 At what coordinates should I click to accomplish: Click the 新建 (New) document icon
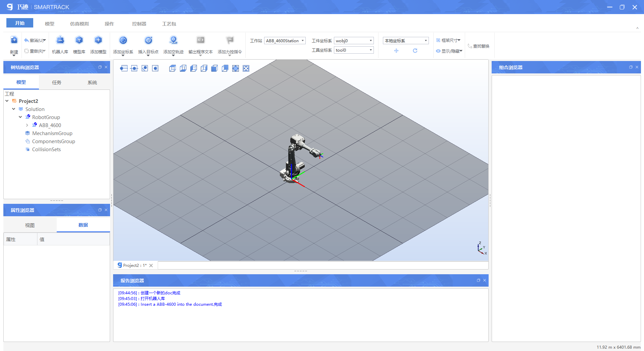coord(14,40)
